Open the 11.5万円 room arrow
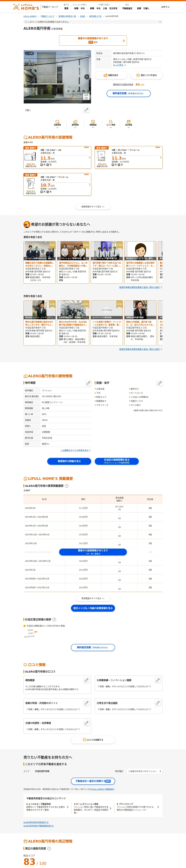 tap(90, 157)
